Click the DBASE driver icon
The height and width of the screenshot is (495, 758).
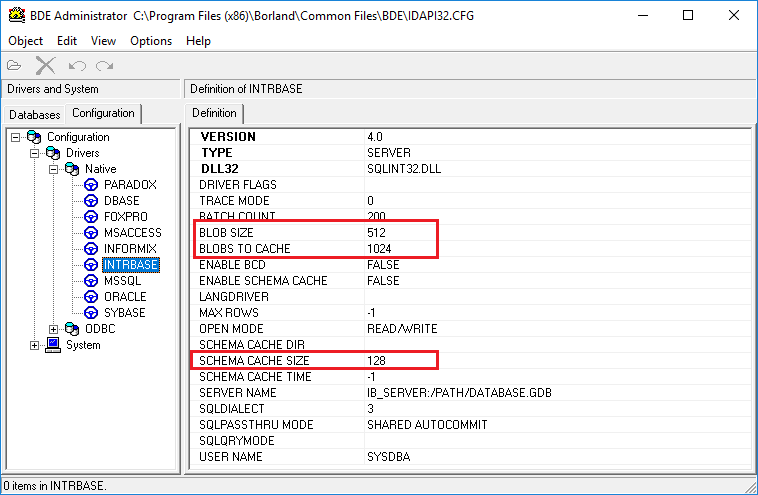tap(91, 201)
